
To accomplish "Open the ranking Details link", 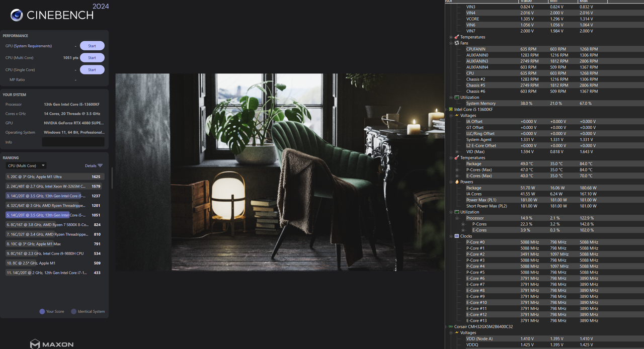I will pyautogui.click(x=91, y=165).
